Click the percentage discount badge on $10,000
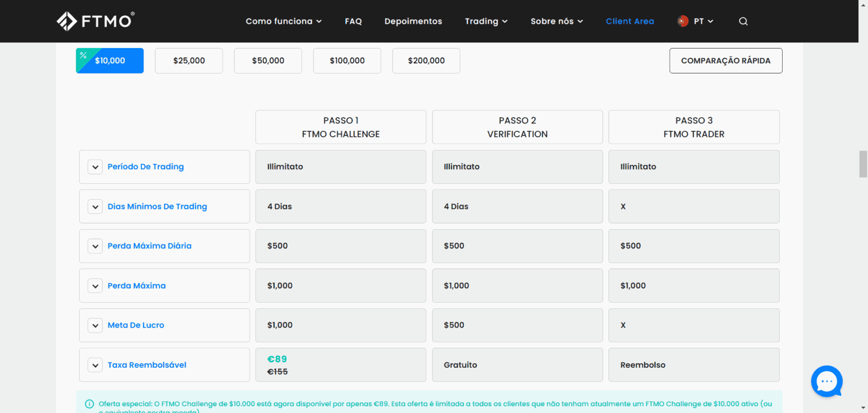The height and width of the screenshot is (413, 868). click(x=83, y=55)
